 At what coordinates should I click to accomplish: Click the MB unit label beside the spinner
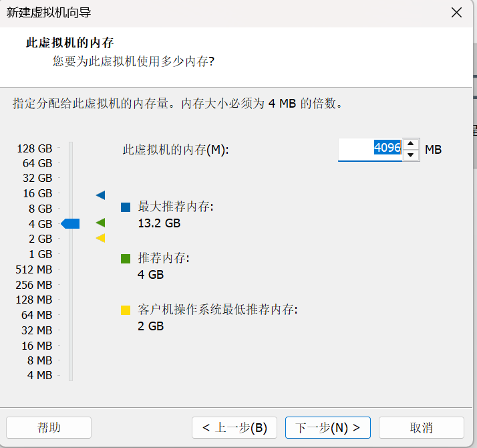[433, 150]
